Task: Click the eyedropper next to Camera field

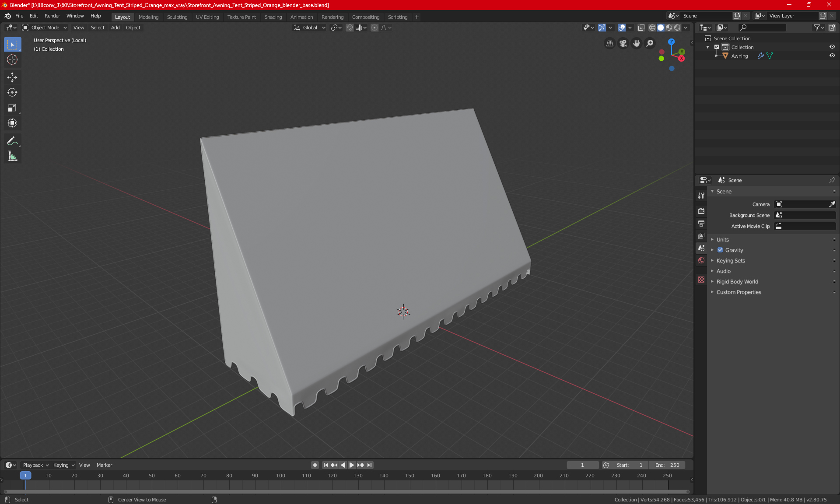Action: [x=832, y=204]
